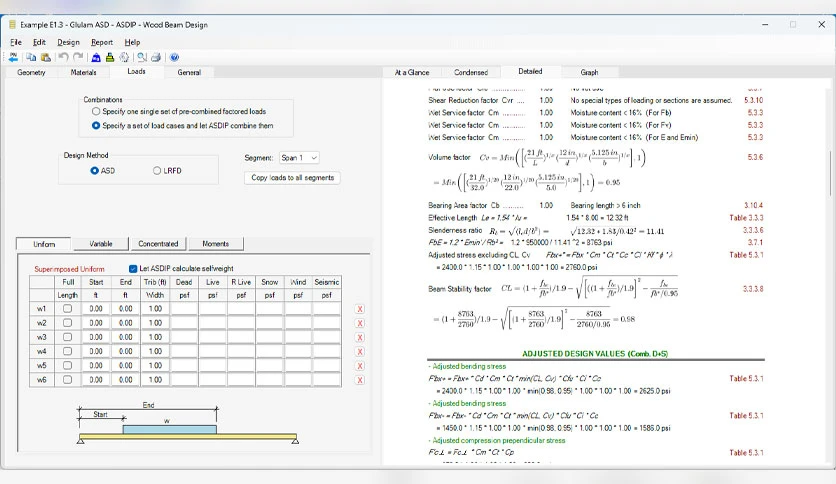836x484 pixels.
Task: Check Full Length for load w1
Action: point(67,309)
